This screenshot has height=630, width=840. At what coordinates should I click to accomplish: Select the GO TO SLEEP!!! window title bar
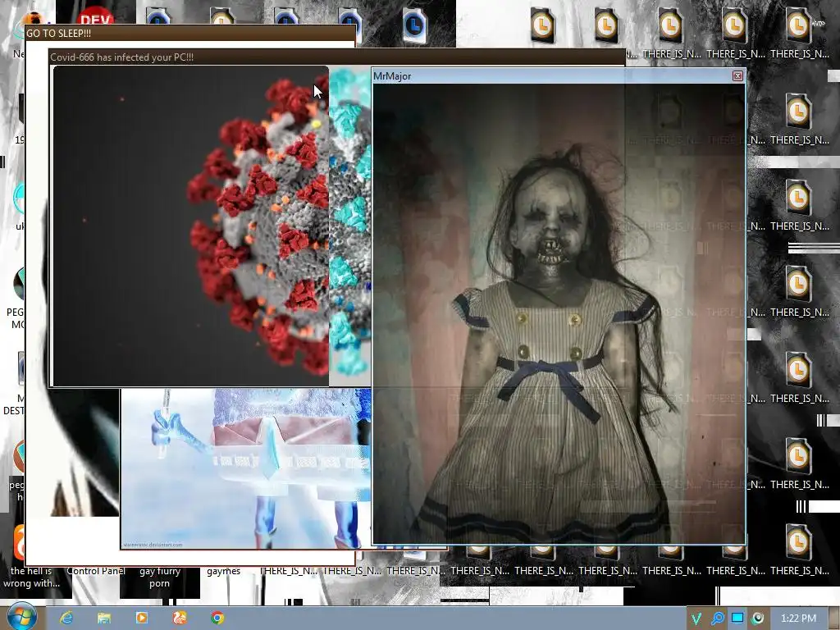click(x=190, y=33)
